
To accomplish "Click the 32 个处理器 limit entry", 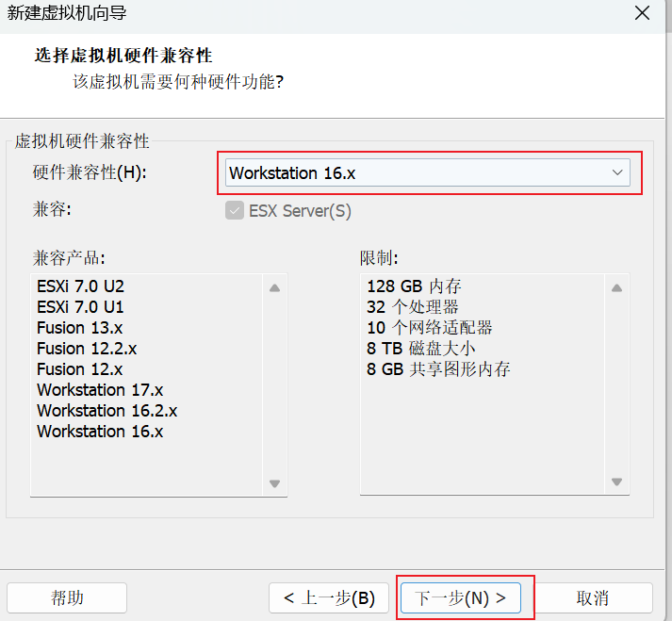I will coord(412,307).
